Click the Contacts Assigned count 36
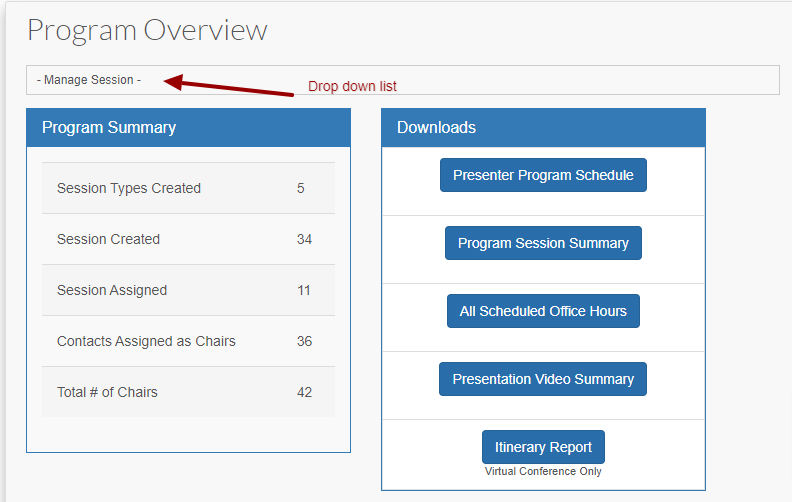The image size is (792, 502). 304,341
